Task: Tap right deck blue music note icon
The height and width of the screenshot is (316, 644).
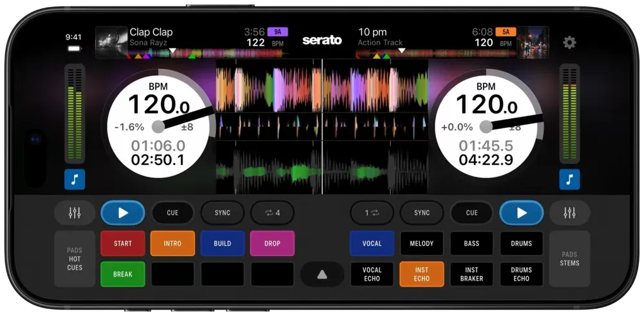Action: (570, 179)
